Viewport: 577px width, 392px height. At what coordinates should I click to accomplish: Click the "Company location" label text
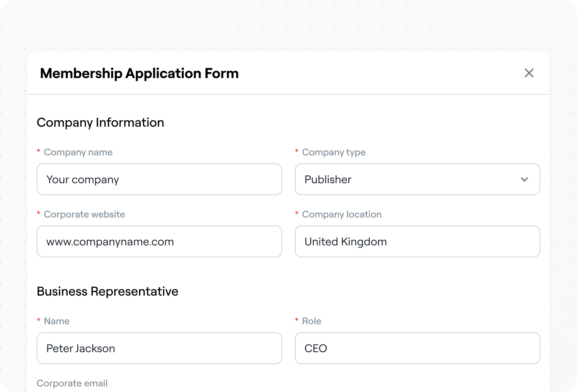coord(341,214)
